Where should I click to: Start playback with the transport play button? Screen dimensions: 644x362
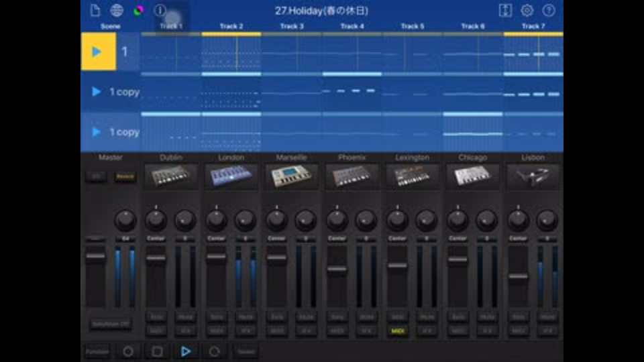tap(186, 351)
